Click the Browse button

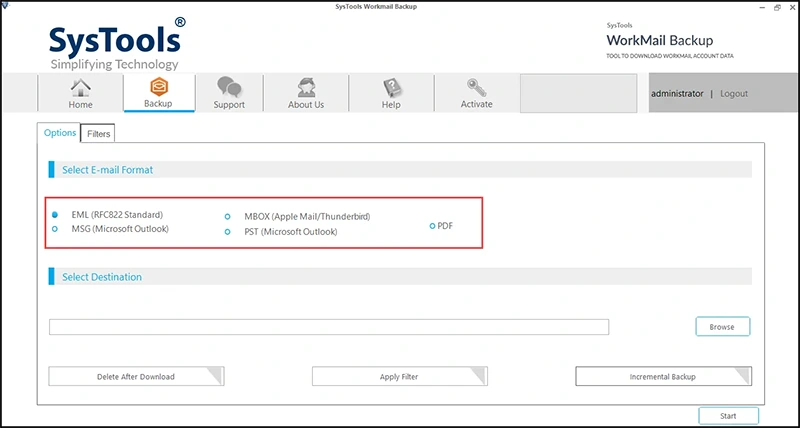click(x=722, y=327)
